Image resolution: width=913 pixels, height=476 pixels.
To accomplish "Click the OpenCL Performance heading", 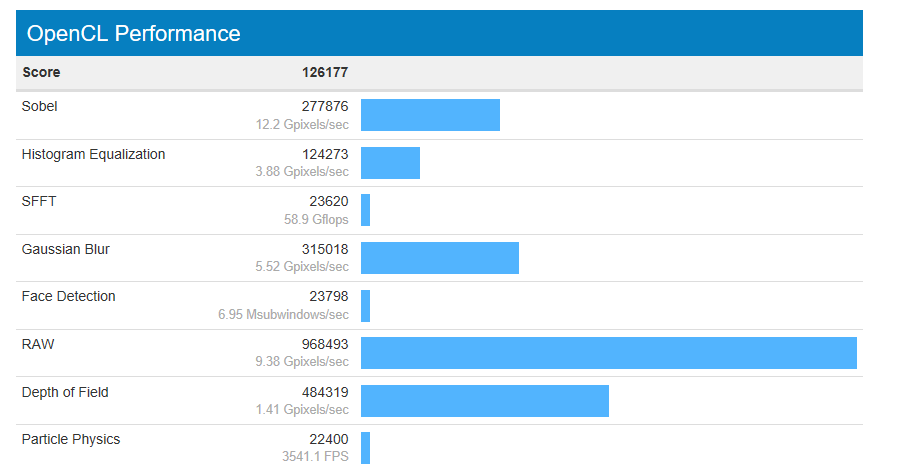I will point(133,33).
